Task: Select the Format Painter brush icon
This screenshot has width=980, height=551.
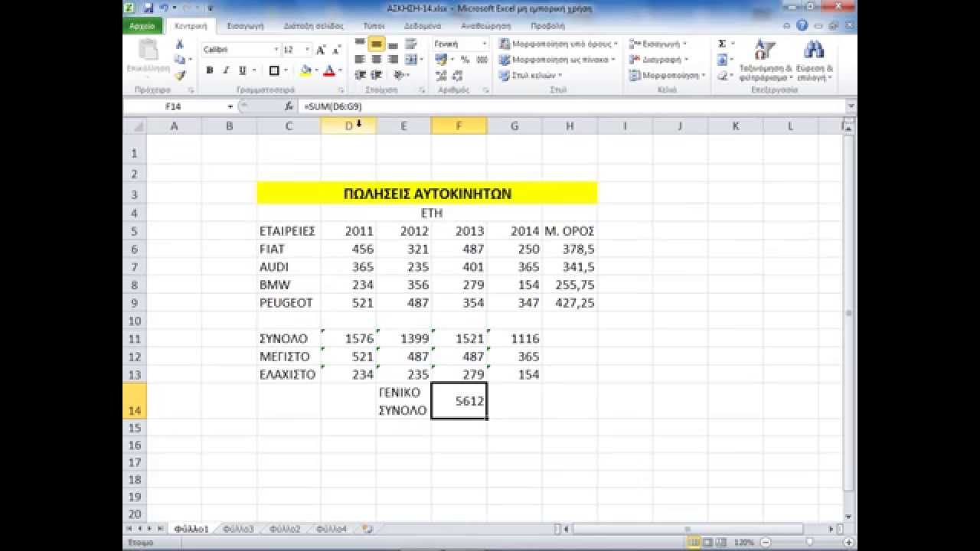Action: pyautogui.click(x=180, y=75)
